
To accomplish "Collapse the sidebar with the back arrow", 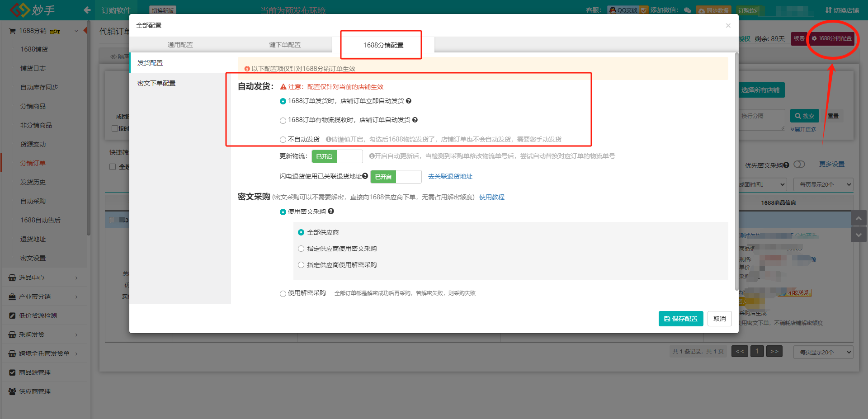I will pyautogui.click(x=87, y=10).
